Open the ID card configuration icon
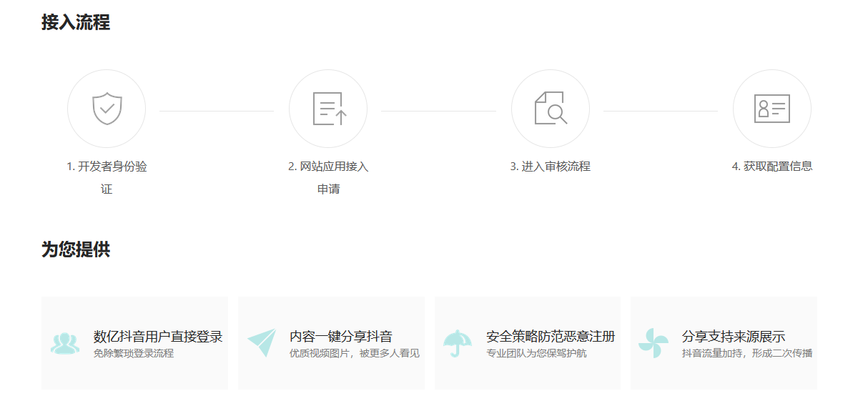This screenshot has height=401, width=868. tap(772, 109)
